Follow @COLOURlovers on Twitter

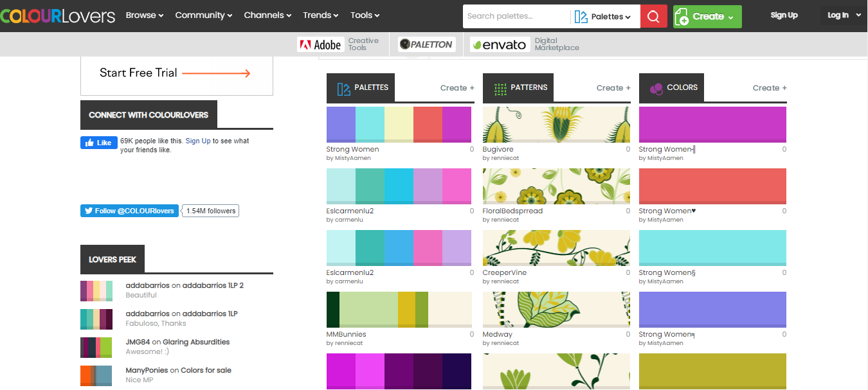tap(129, 211)
